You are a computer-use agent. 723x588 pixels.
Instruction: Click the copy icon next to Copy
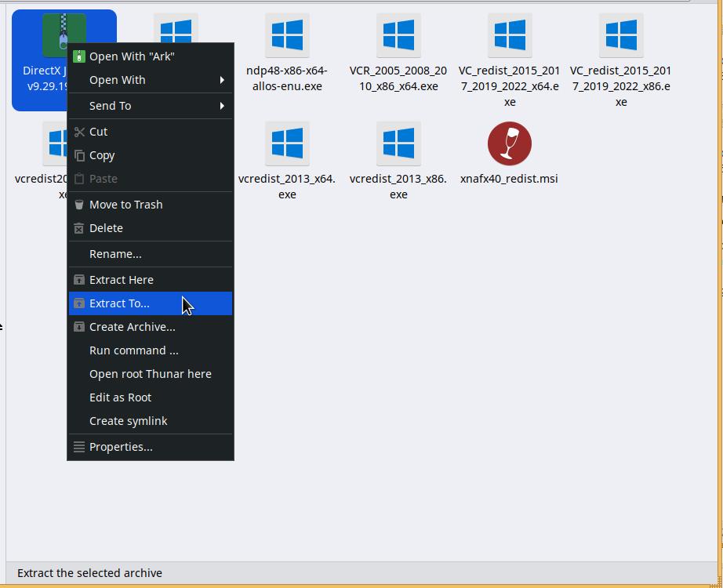(x=79, y=155)
